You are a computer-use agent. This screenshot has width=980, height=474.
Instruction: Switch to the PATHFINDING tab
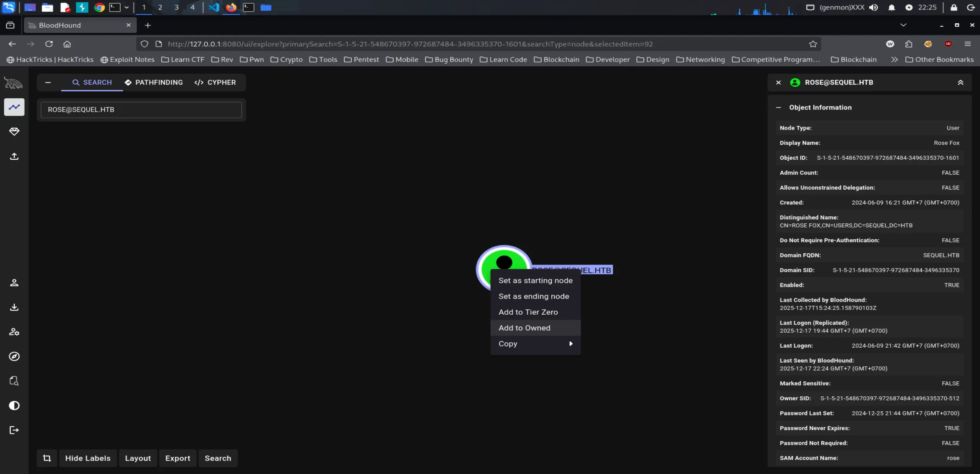point(154,82)
